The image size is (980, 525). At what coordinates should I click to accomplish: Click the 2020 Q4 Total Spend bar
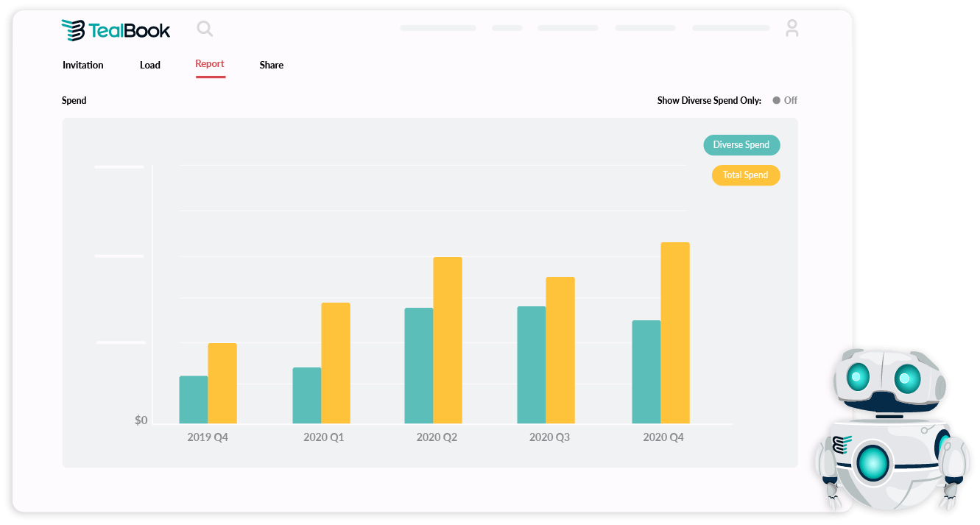[x=675, y=333]
